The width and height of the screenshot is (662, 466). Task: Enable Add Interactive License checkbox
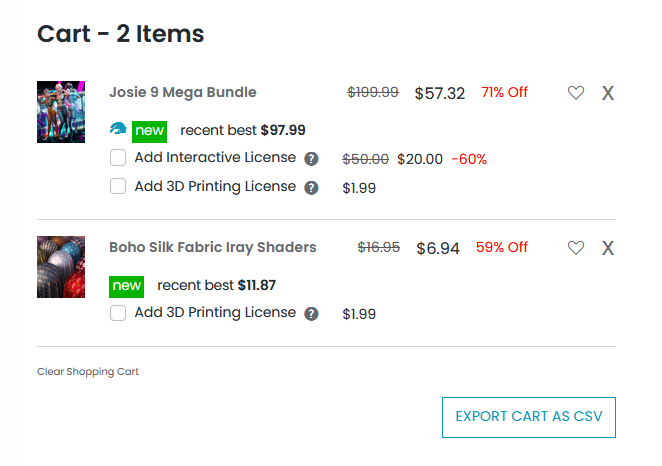[118, 158]
